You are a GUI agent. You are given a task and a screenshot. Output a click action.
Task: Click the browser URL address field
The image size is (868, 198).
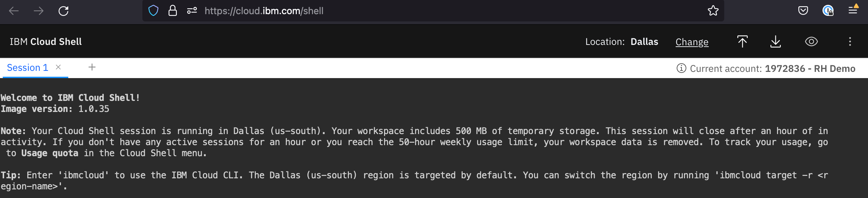[414, 11]
